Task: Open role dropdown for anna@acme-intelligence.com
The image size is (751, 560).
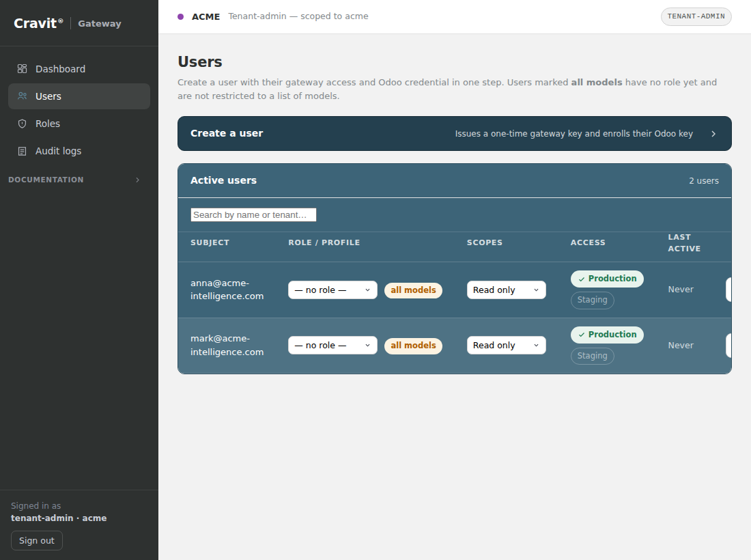Action: [332, 290]
